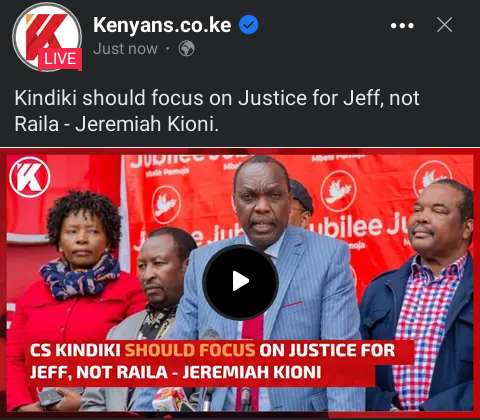Viewport: 480px width, 420px height.
Task: Open the three-dot post options menu
Action: click(x=402, y=26)
